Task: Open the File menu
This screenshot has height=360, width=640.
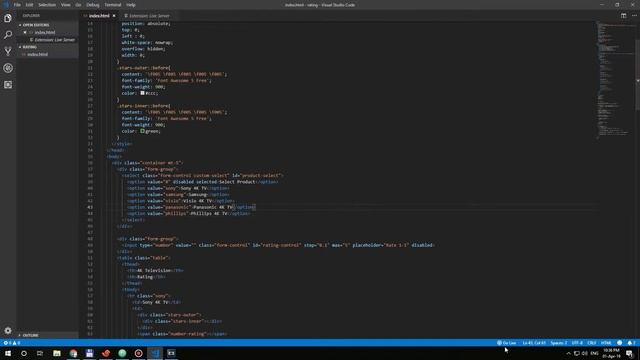Action: pyautogui.click(x=17, y=5)
